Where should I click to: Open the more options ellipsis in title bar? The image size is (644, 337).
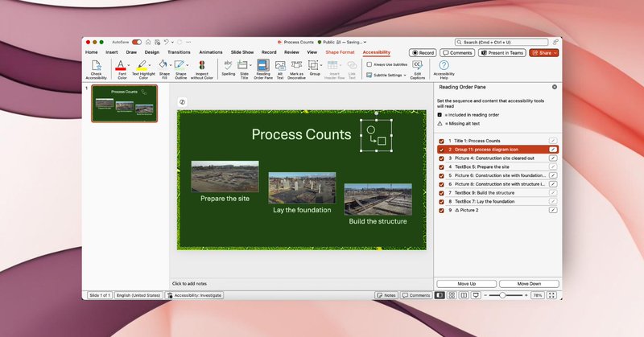(188, 42)
